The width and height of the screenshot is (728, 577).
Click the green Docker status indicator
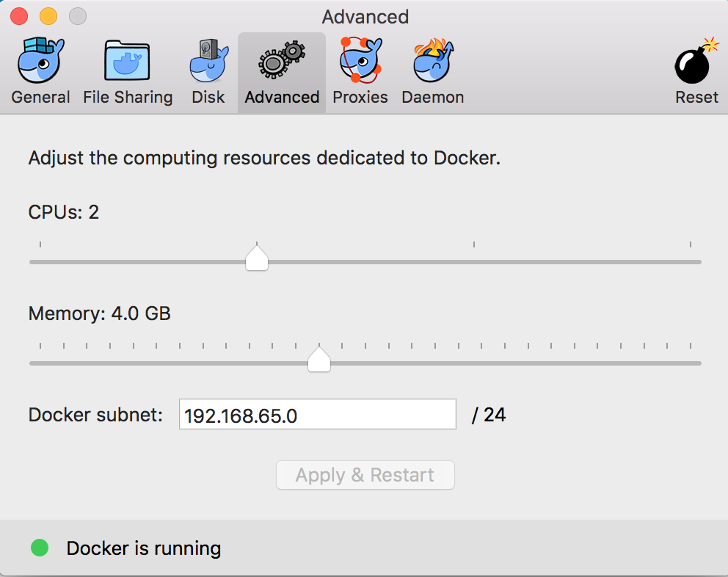pos(40,548)
